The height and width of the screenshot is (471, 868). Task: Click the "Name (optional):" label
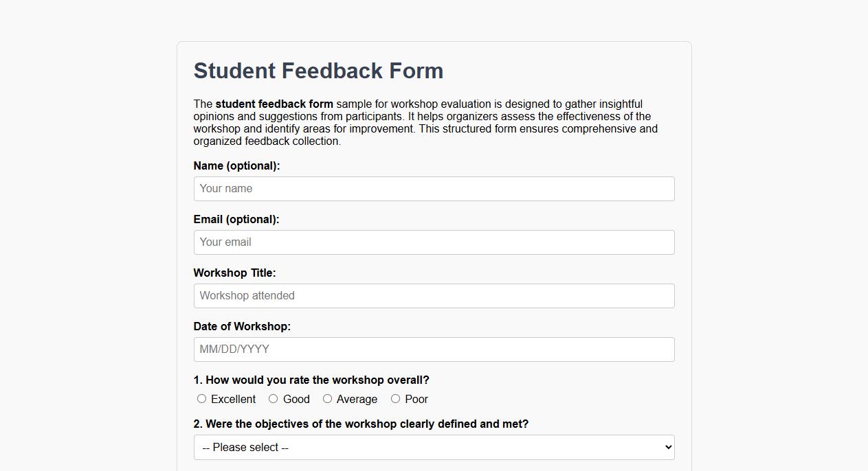[236, 165]
